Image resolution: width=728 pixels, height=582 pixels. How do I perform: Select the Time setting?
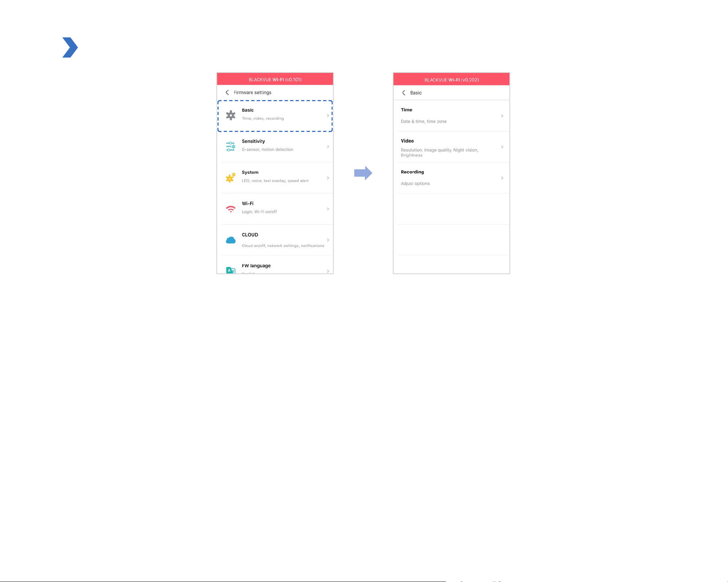[451, 116]
